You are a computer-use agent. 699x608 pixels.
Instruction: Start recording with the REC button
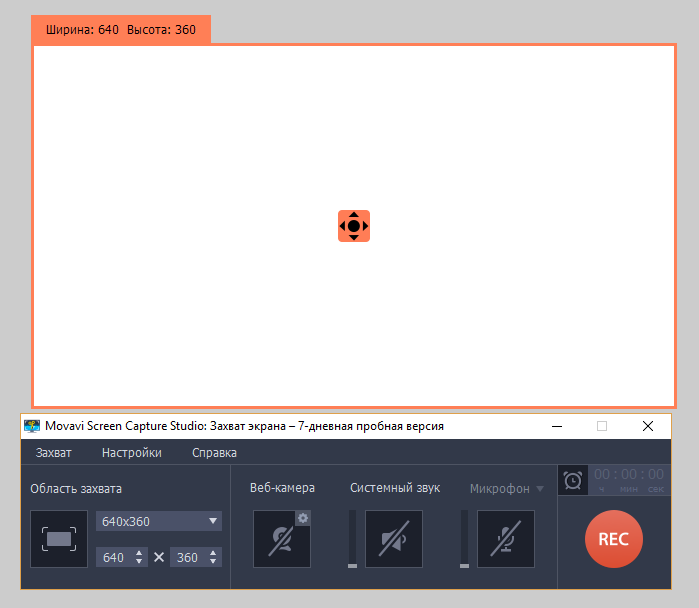[x=614, y=539]
